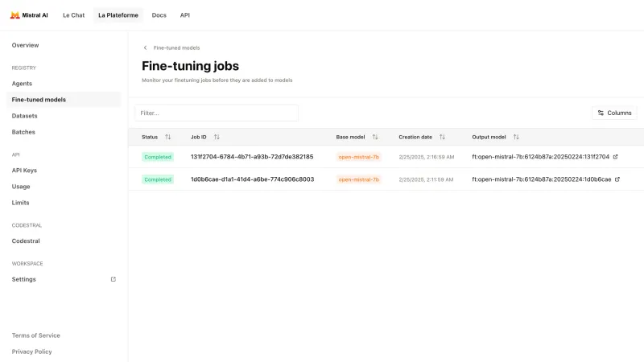
Task: Sort table by Base model arrows icon
Action: (x=375, y=137)
